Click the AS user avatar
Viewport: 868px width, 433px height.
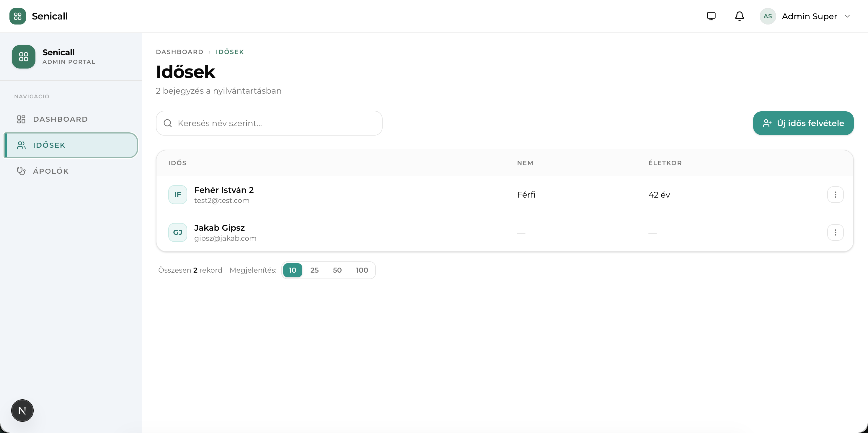pos(768,16)
